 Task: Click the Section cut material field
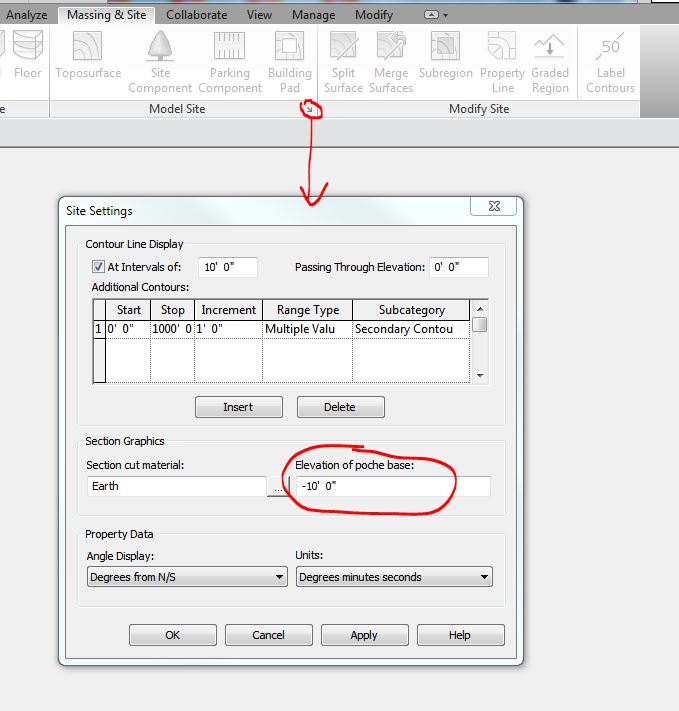click(x=176, y=486)
